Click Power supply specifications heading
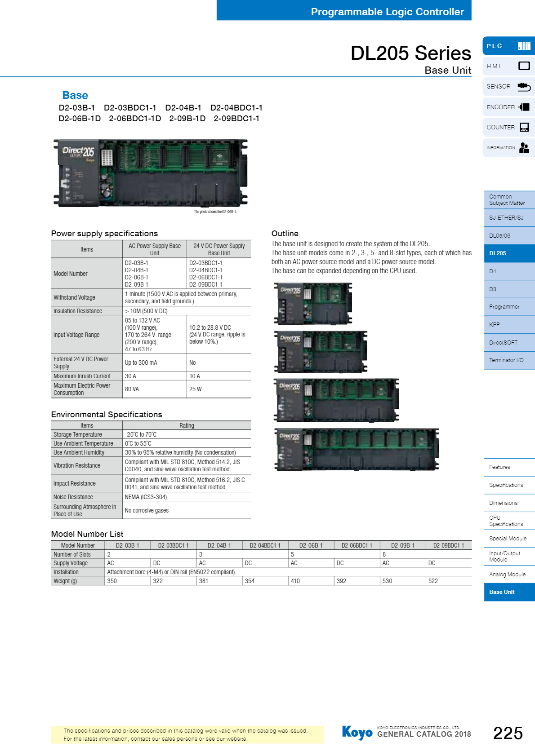Screen dimensions: 535x756 pos(104,234)
